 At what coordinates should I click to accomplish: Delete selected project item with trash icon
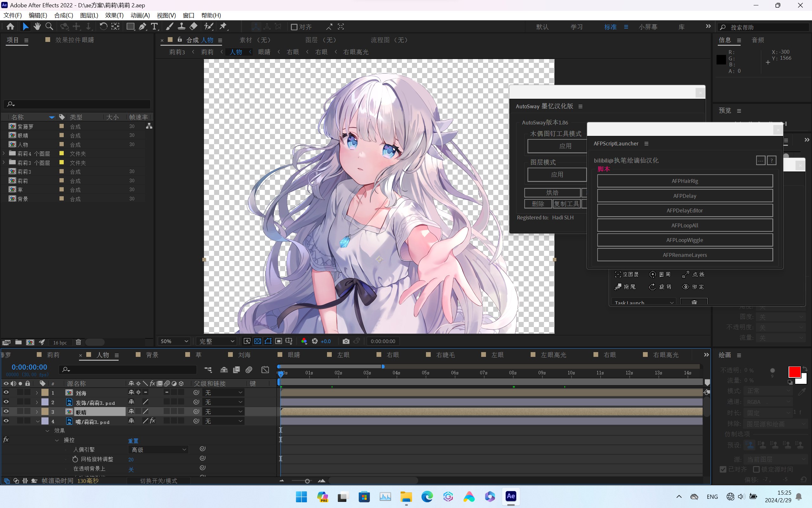78,342
